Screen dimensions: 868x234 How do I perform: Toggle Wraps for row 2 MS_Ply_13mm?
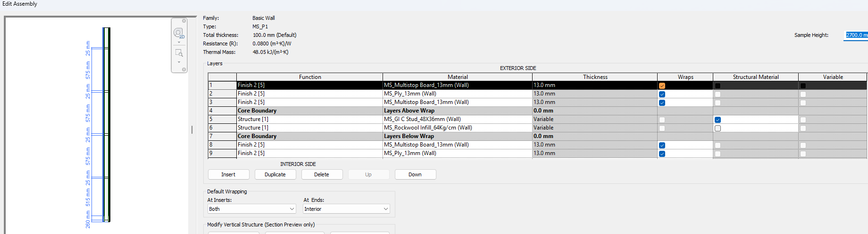tap(662, 94)
